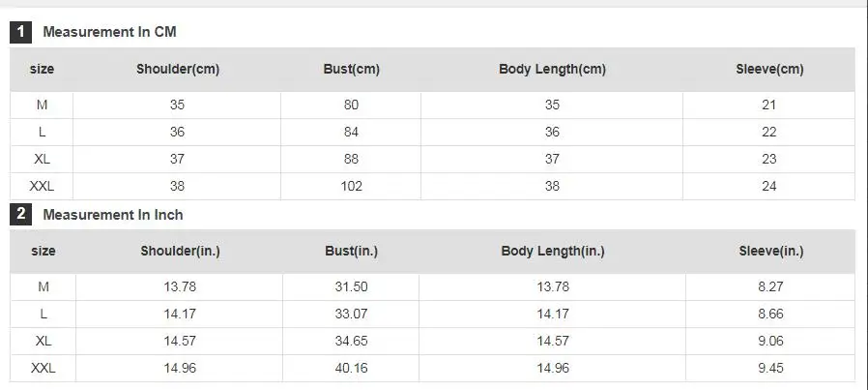Select the Measurement In Inch heading
Image resolution: width=868 pixels, height=390 pixels.
(113, 215)
